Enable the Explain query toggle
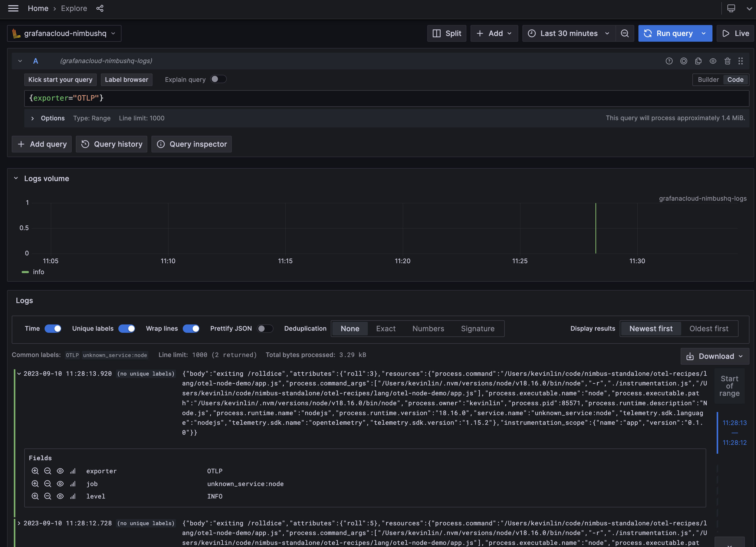The height and width of the screenshot is (547, 756). pyautogui.click(x=219, y=79)
